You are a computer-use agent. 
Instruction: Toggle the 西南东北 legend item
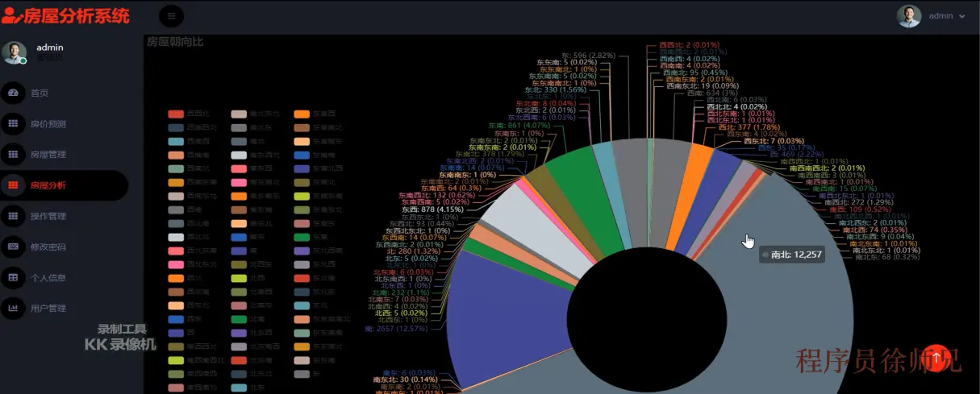pos(194,196)
